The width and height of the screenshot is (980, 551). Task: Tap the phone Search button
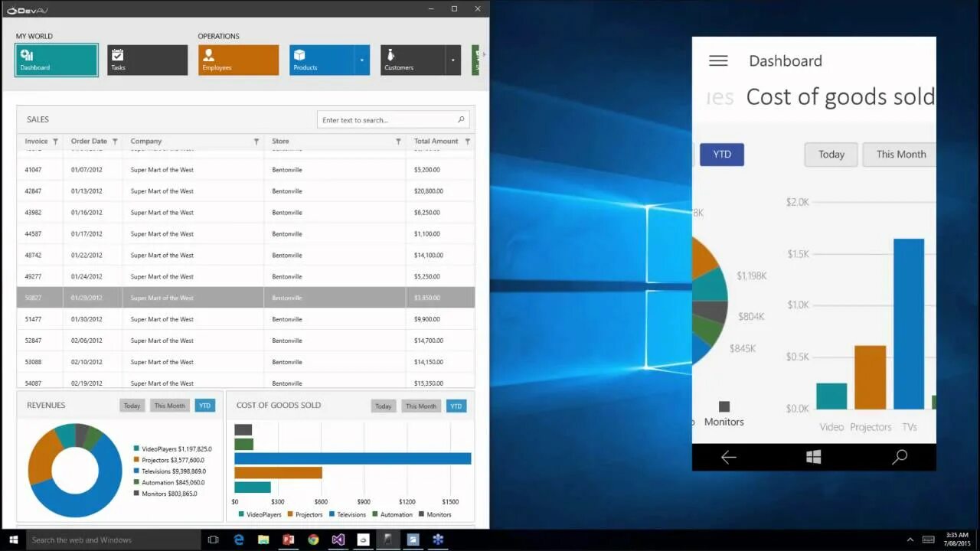click(x=900, y=457)
